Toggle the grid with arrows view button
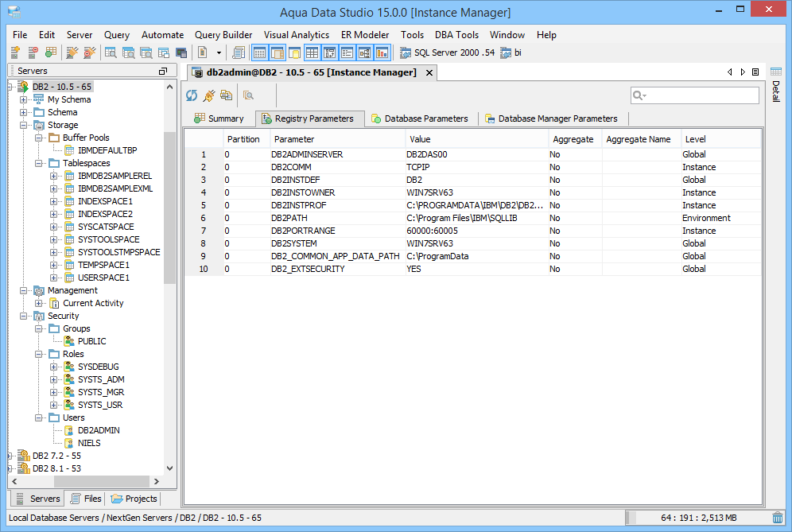The height and width of the screenshot is (532, 792). [x=329, y=52]
